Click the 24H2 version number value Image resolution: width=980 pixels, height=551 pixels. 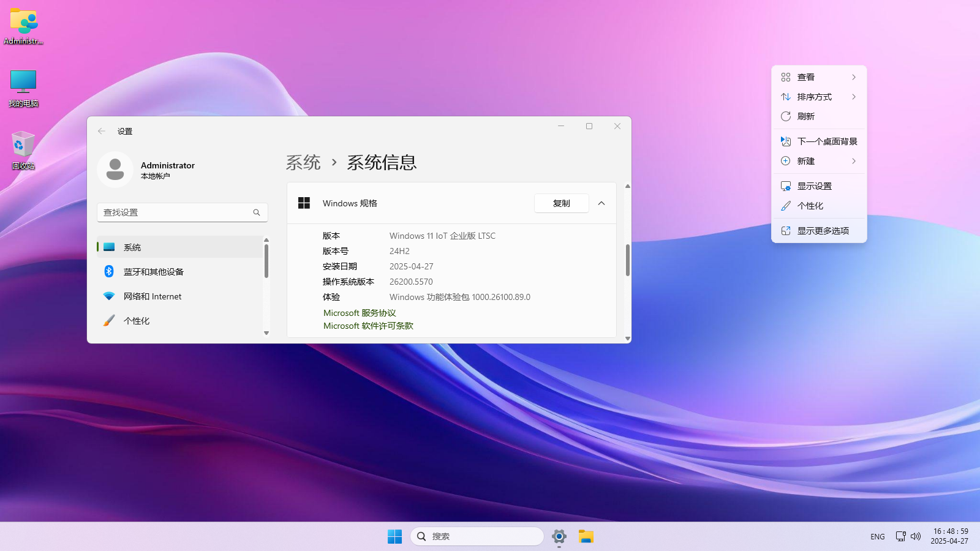point(399,251)
